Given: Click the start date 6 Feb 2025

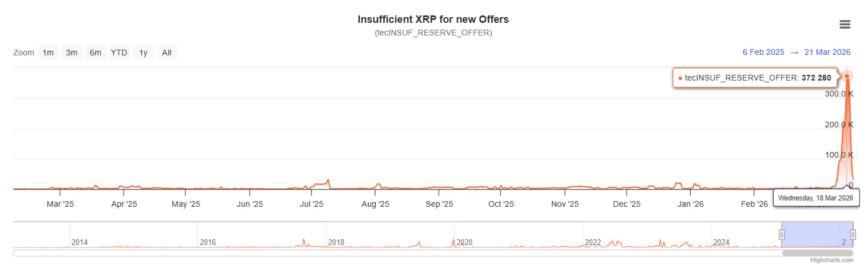Looking at the screenshot, I should pyautogui.click(x=763, y=52).
